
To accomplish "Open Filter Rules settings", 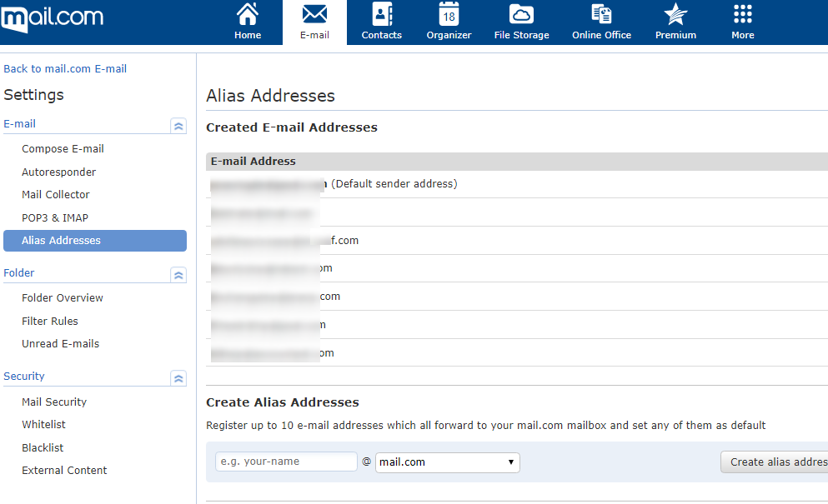I will click(x=50, y=322).
